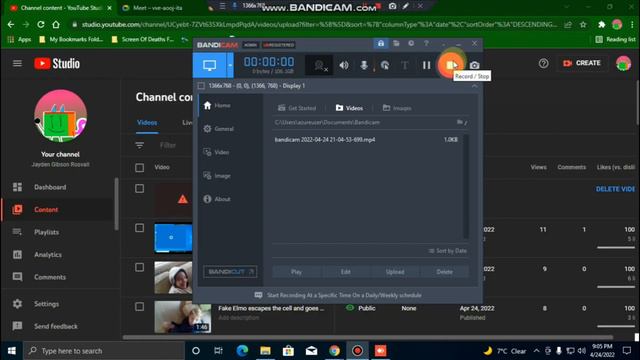Pause the Bandicam recording
The width and height of the screenshot is (640, 360).
427,65
